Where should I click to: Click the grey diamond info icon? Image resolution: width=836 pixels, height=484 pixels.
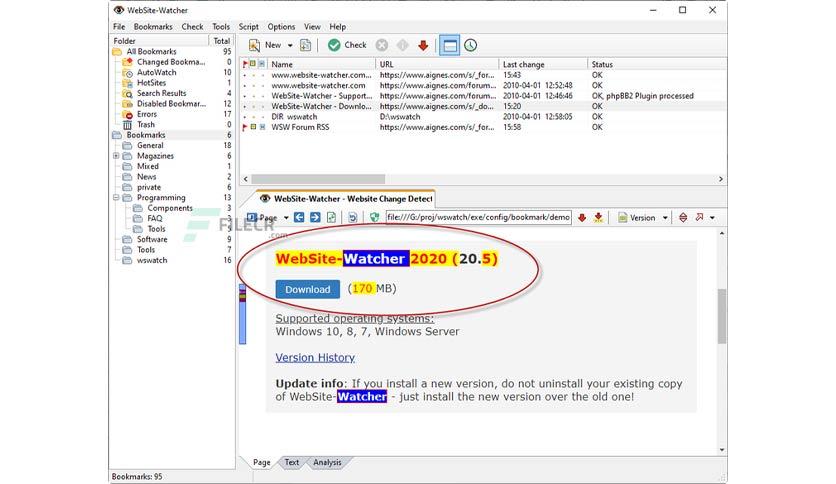[x=403, y=45]
